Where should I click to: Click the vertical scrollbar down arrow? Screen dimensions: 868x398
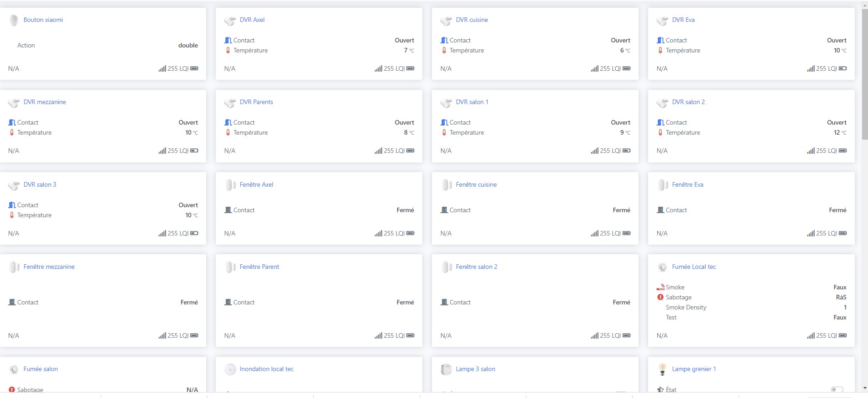tap(865, 388)
